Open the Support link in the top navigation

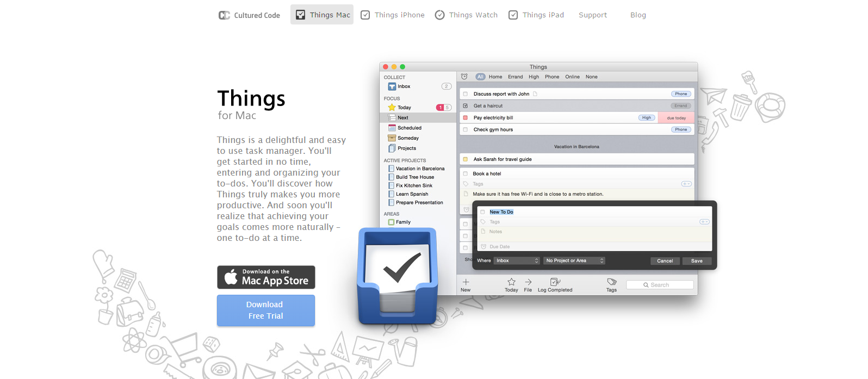coord(593,15)
